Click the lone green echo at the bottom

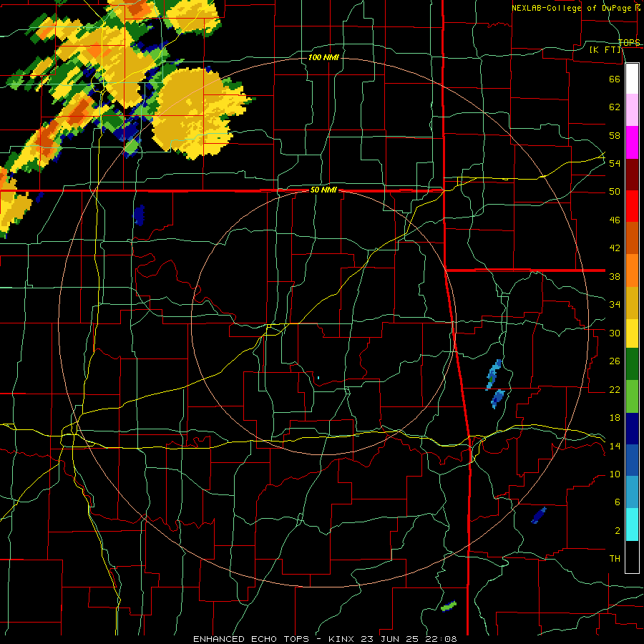point(449,606)
